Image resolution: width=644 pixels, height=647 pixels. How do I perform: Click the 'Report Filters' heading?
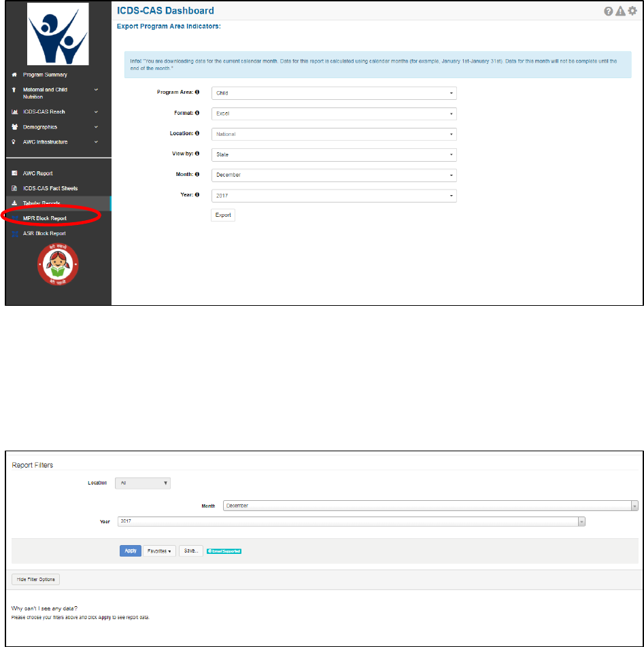32,465
